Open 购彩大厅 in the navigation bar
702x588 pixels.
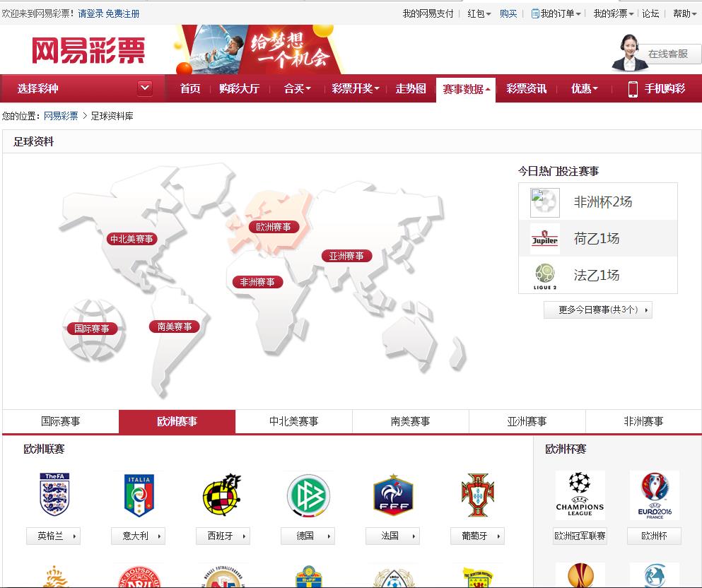[240, 88]
